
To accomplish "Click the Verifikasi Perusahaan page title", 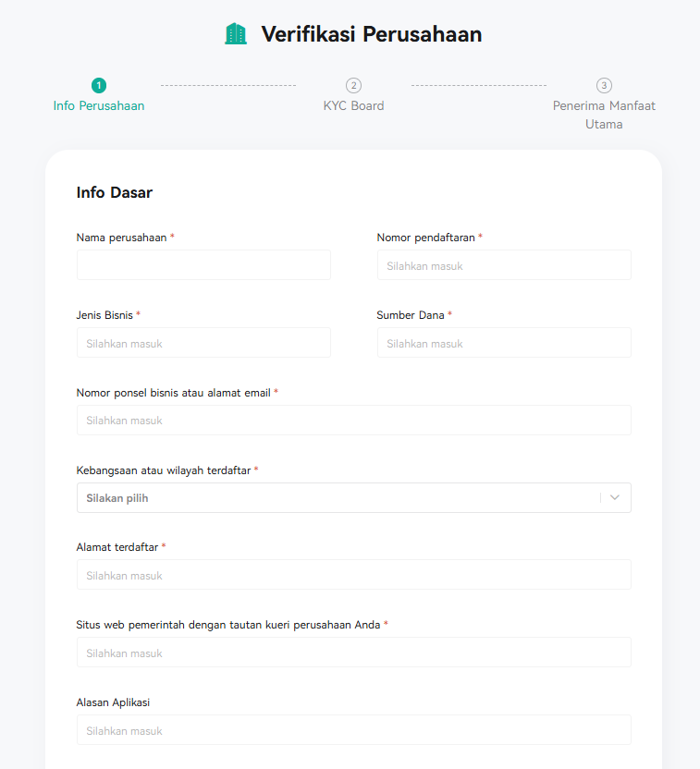I will (x=372, y=34).
